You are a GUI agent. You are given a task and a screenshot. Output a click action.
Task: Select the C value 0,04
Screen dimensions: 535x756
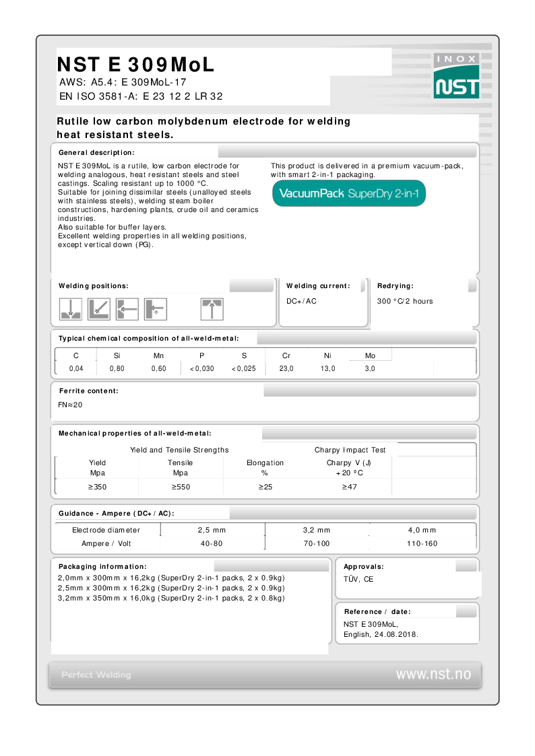[x=75, y=368]
